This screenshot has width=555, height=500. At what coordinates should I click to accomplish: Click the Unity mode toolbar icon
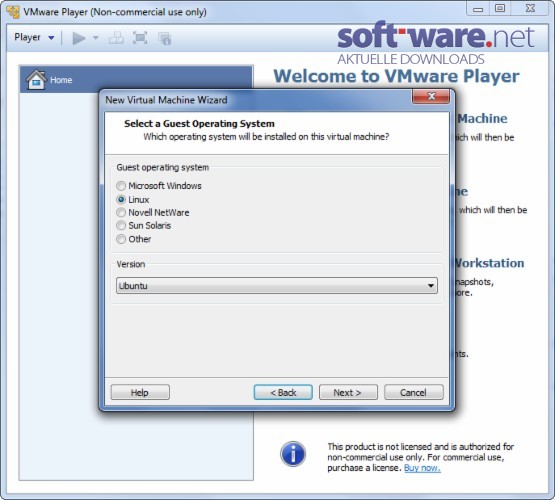pos(165,38)
